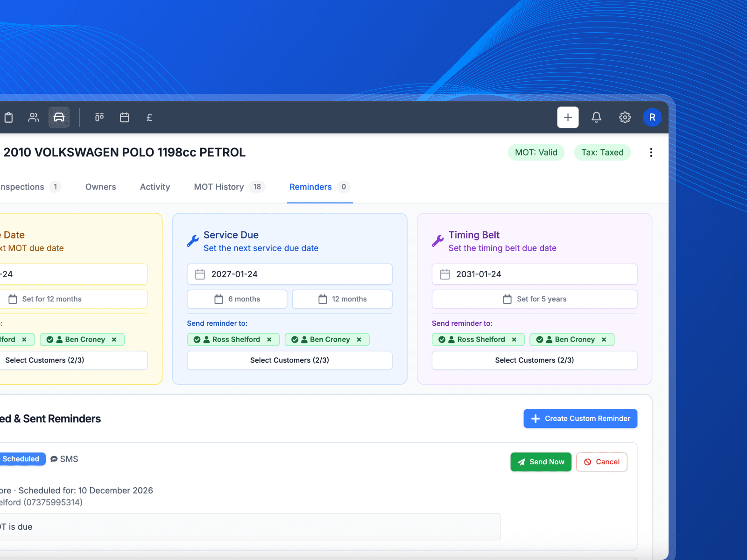Switch to the MOT History tab

tap(229, 187)
